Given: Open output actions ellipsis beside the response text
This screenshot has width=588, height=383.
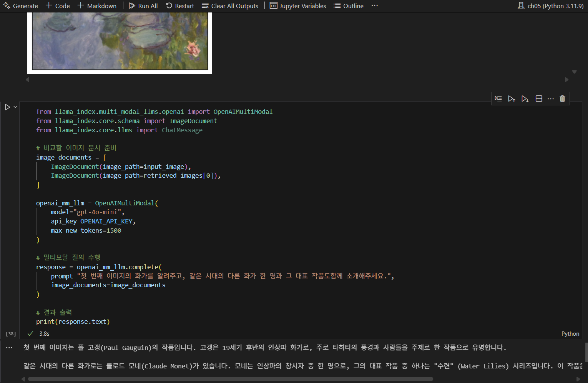Looking at the screenshot, I should tap(9, 348).
